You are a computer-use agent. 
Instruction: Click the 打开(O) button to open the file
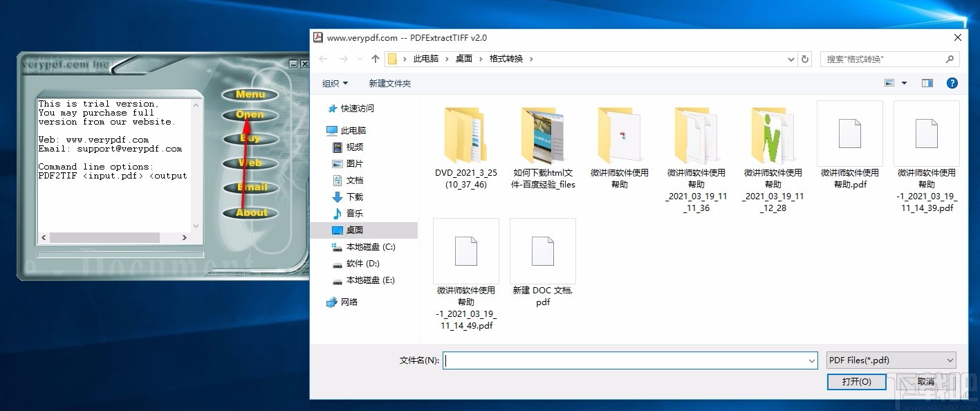click(x=856, y=381)
